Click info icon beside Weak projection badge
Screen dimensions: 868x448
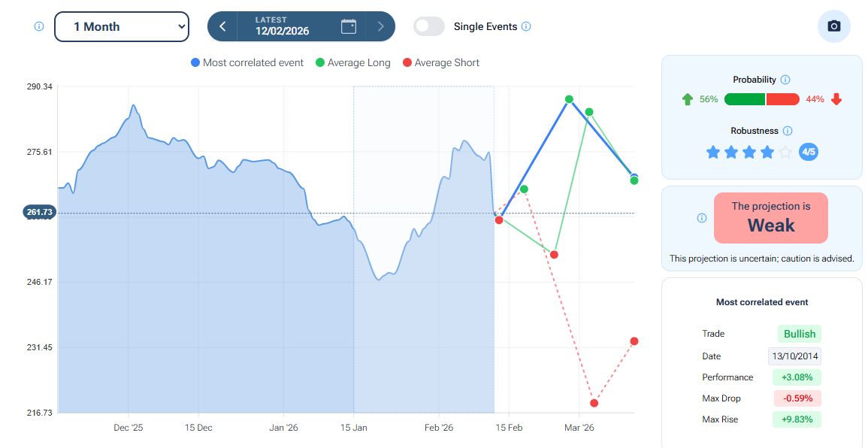click(x=702, y=218)
